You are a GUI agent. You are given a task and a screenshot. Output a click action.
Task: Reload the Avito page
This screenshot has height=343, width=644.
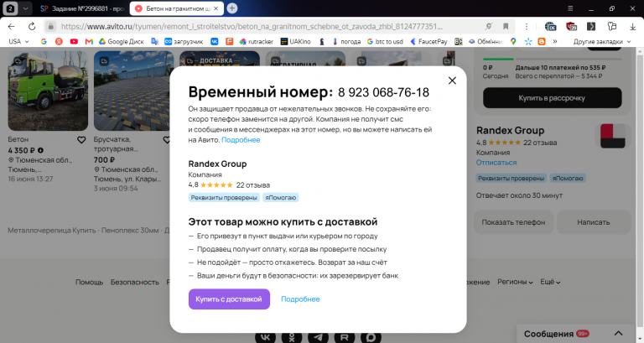pyautogui.click(x=32, y=27)
